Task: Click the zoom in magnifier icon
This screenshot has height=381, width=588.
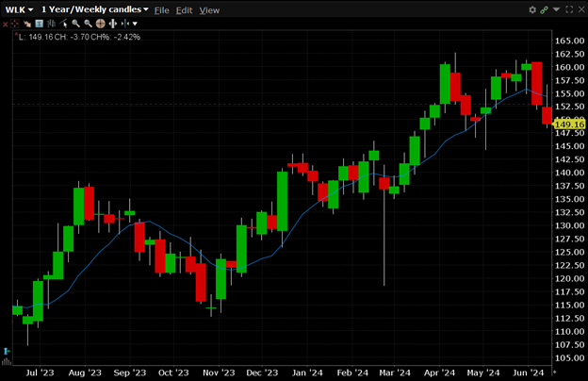Action: pos(75,24)
